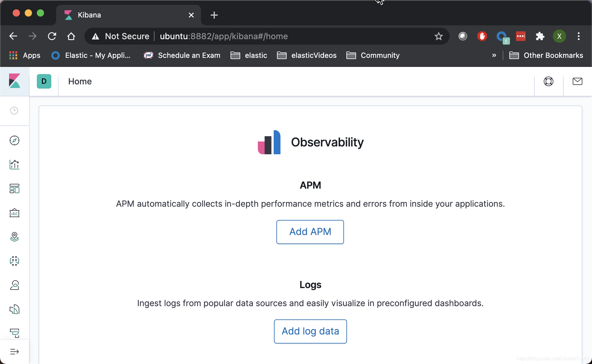Open Maps from the sidebar

tap(14, 237)
